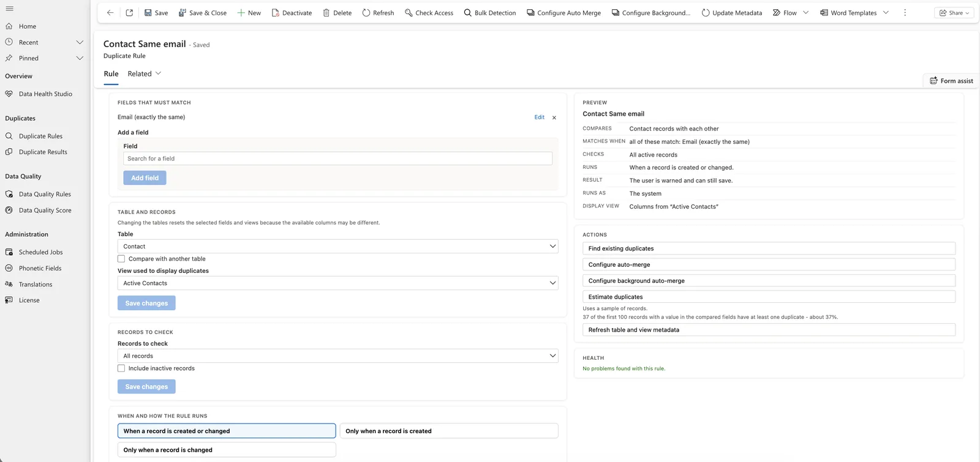980x462 pixels.
Task: Click the Contact Same email record title
Action: pos(145,44)
